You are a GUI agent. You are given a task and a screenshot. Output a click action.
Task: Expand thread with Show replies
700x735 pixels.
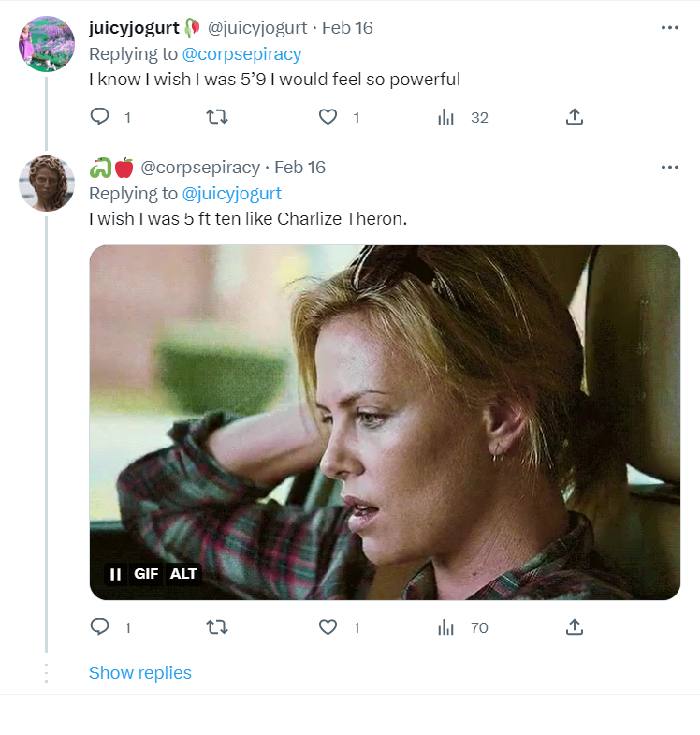point(140,672)
